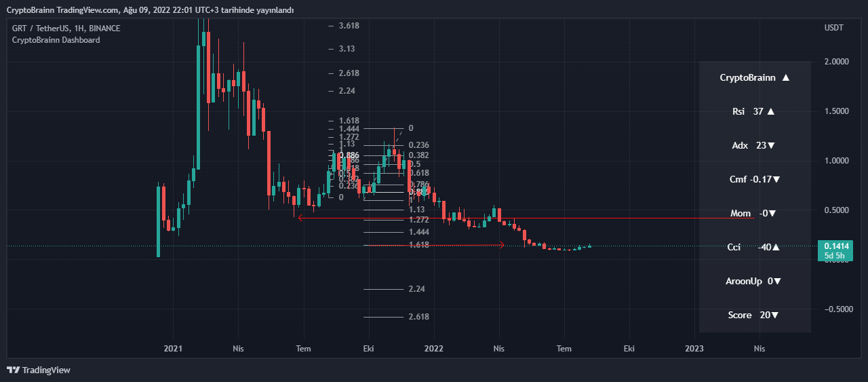Viewport: 868px width, 382px height.
Task: Click the 1.5000 price axis label
Action: pos(836,111)
